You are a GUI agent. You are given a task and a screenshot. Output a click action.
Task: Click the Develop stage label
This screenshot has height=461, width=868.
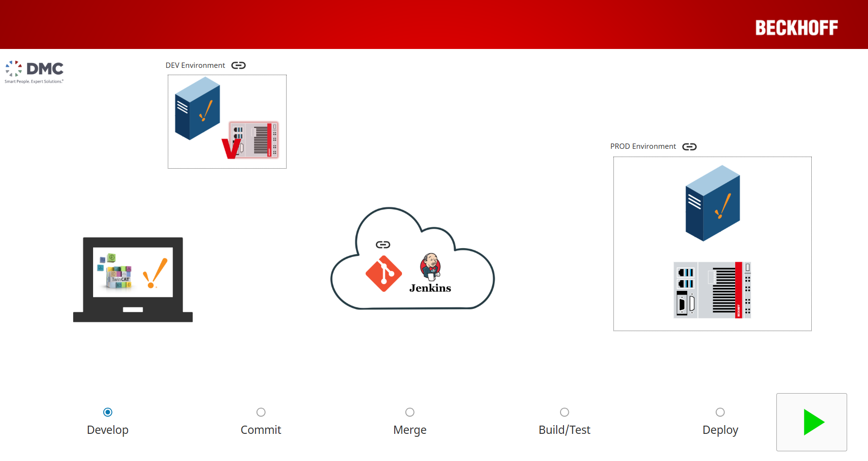tap(108, 430)
